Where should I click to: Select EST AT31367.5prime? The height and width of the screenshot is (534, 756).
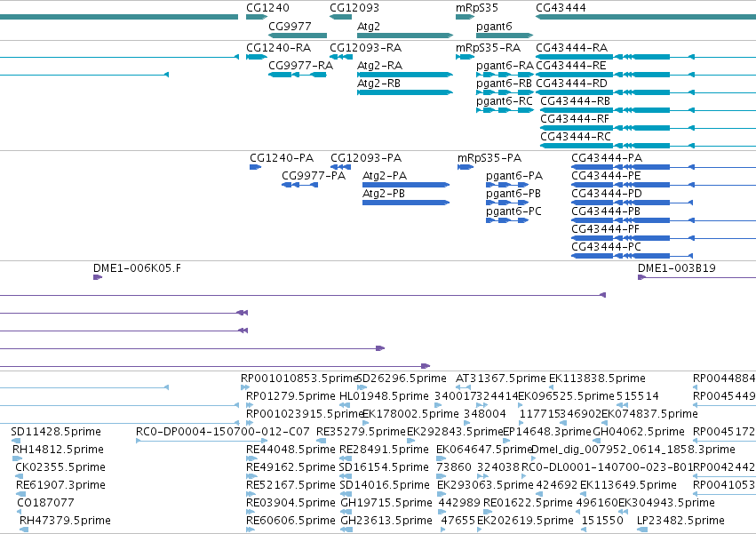(501, 379)
